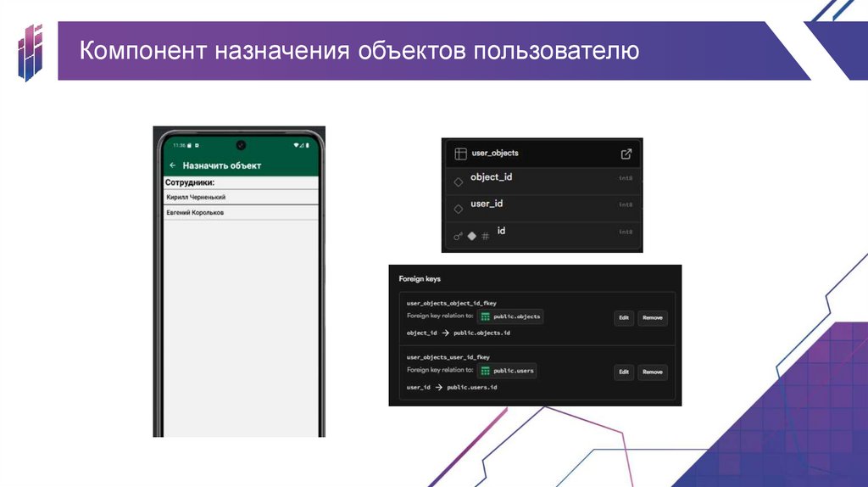
Task: Open user_objects table in external view icon
Action: point(626,154)
